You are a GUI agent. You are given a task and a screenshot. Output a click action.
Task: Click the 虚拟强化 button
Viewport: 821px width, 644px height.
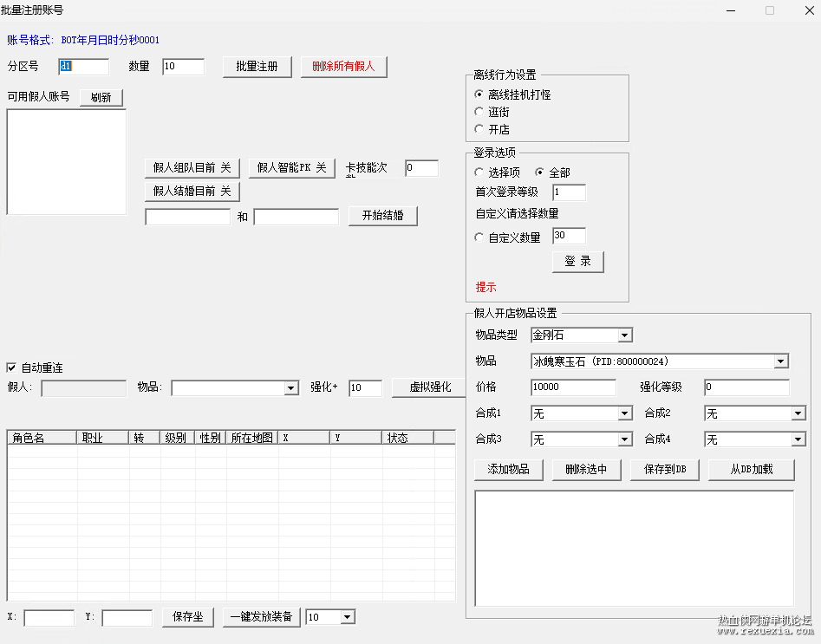point(430,387)
